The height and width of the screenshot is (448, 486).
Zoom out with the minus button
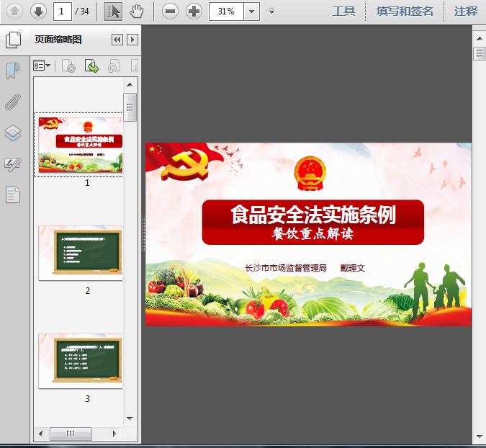170,12
